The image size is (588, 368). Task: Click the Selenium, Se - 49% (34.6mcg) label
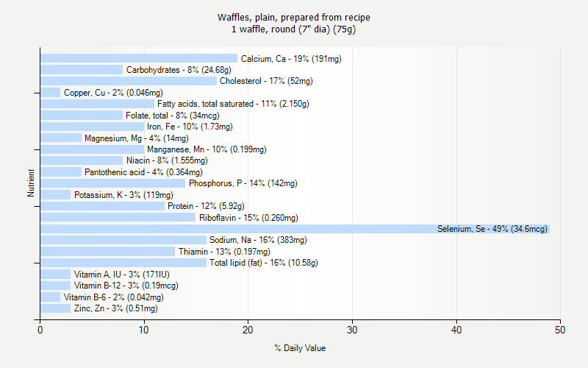tap(492, 229)
